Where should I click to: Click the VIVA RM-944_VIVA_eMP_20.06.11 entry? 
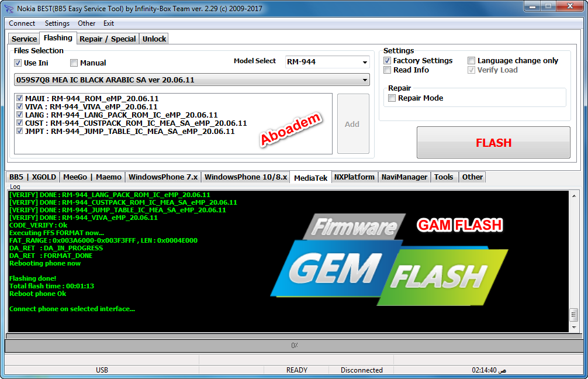coord(91,106)
